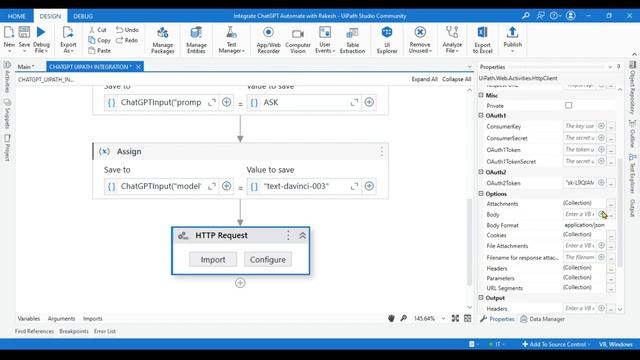The image size is (640, 360).
Task: Close CHATGPT UIPATH INTEGRATION tab
Action: [x=138, y=67]
